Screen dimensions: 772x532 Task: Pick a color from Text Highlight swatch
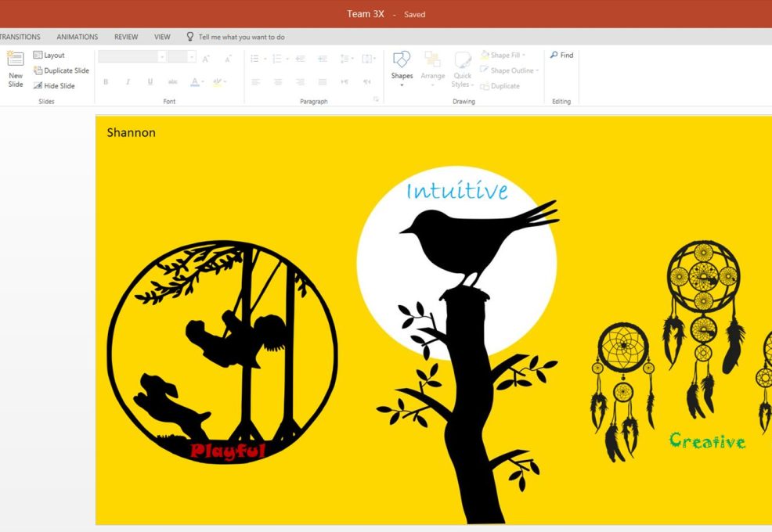[x=218, y=81]
